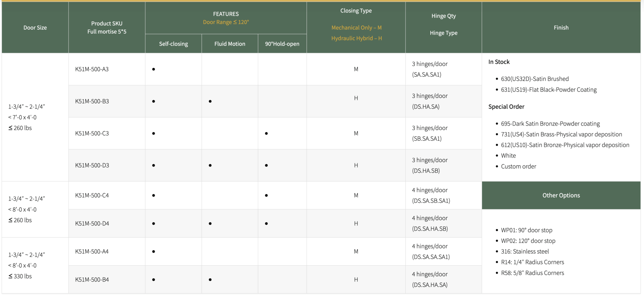Click closing type H in K51M-500-D3 row
644x295 pixels.
(356, 165)
